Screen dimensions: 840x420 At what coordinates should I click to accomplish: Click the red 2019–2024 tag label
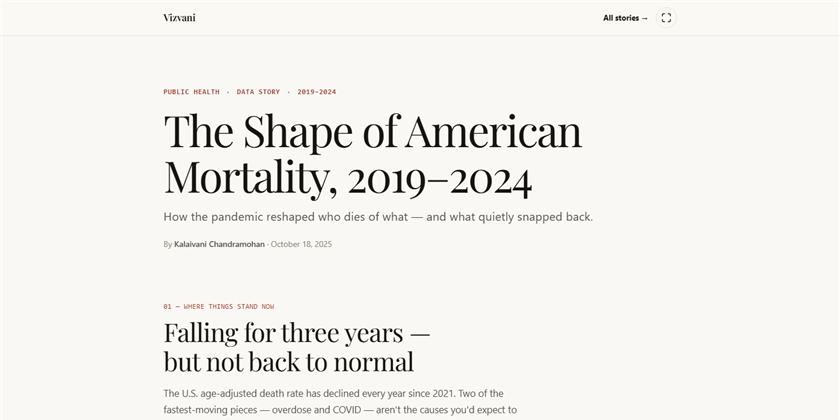(317, 92)
